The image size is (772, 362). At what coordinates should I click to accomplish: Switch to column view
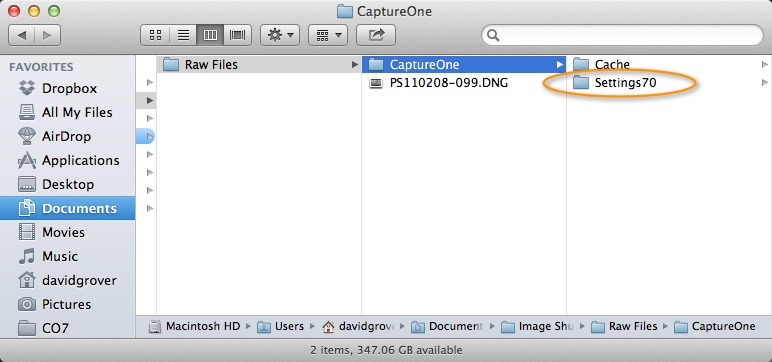click(x=210, y=35)
